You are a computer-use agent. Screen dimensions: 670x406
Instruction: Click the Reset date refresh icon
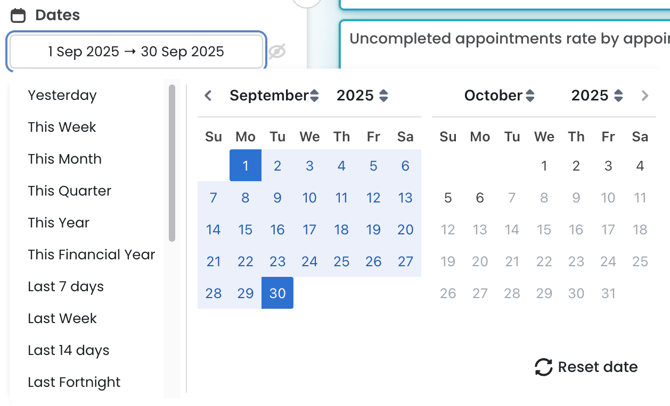tap(543, 367)
